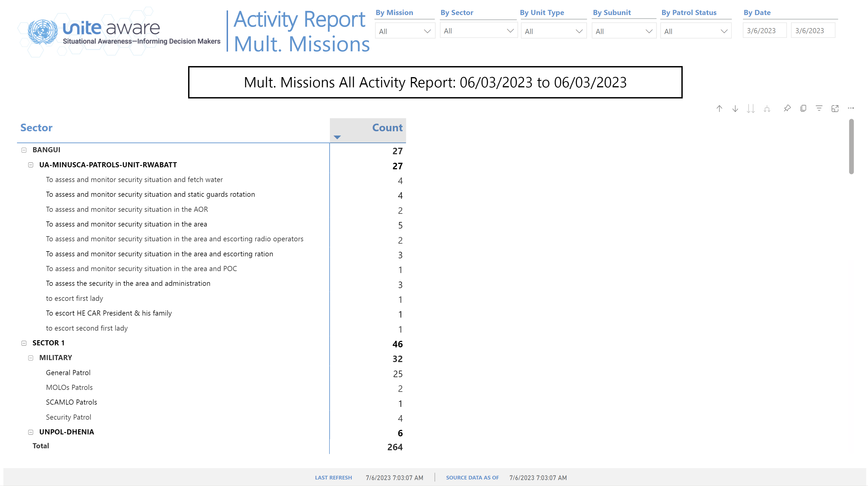
Task: Open more options ellipsis menu
Action: (851, 108)
